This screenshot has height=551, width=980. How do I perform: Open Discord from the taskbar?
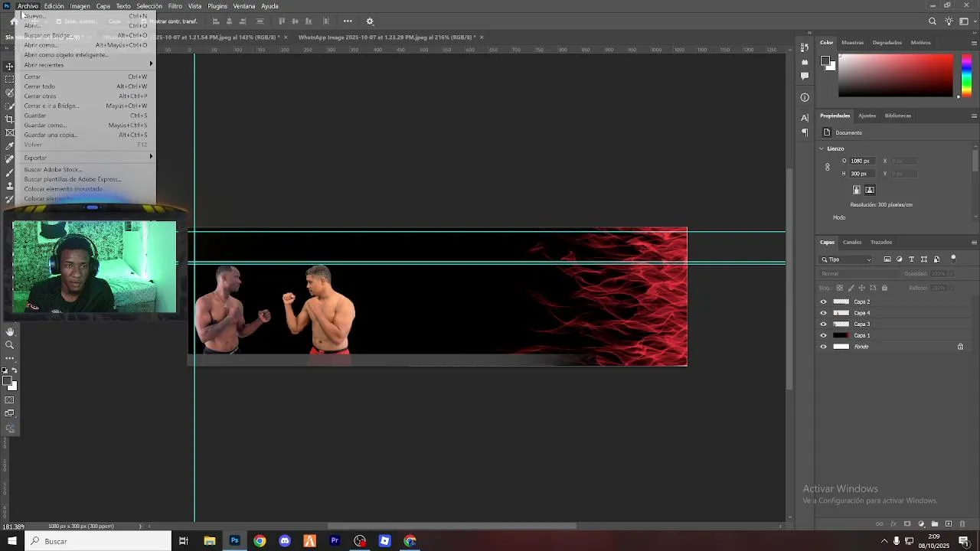[285, 541]
